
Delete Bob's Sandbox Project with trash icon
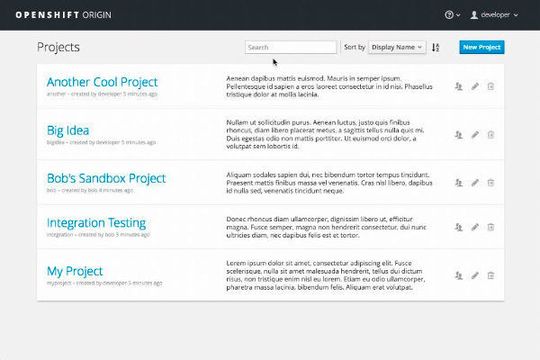pos(491,183)
